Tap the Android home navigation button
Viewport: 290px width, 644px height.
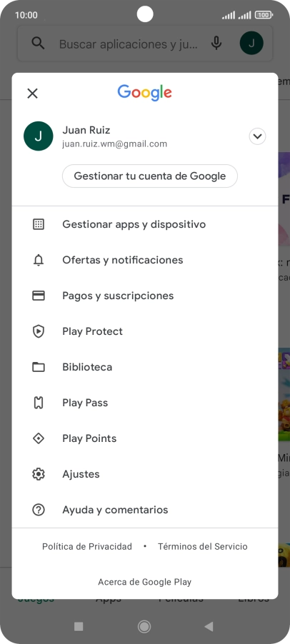coord(144,626)
